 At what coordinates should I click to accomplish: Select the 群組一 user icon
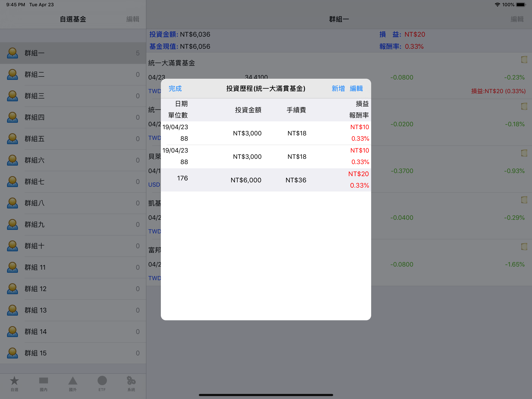12,53
